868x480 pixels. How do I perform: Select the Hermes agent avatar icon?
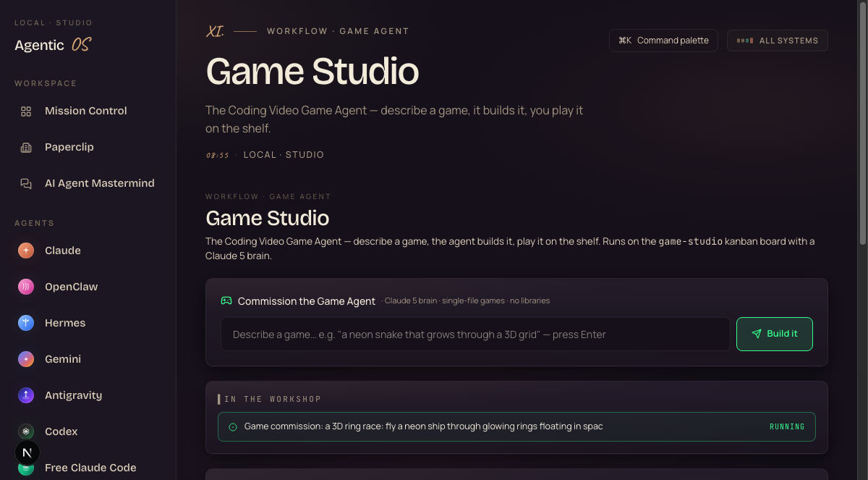(26, 323)
